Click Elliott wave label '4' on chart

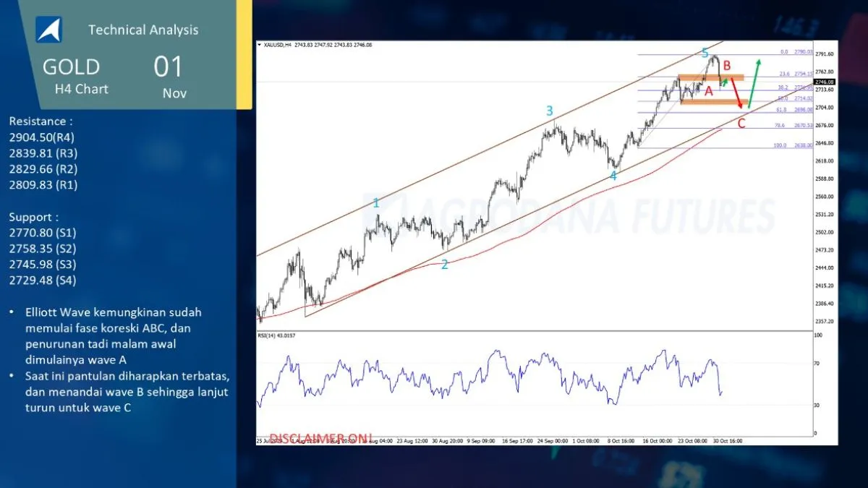(613, 176)
